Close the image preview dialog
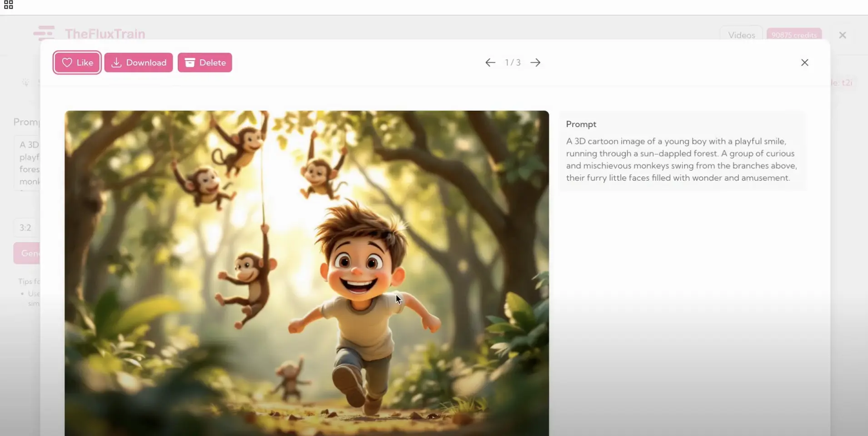This screenshot has width=868, height=436. (805, 63)
